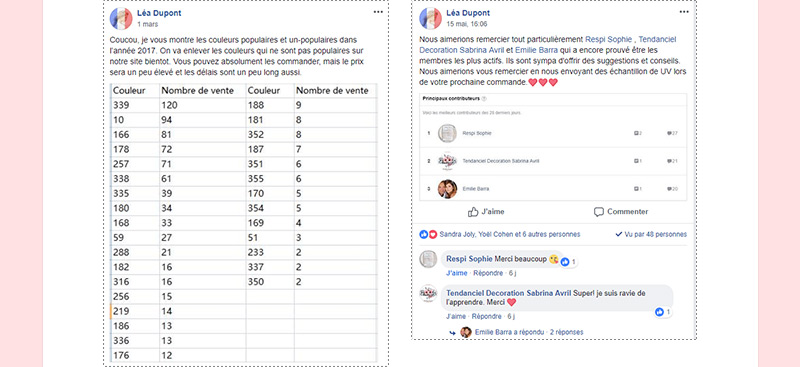Open the 1 mars timestamp link
This screenshot has height=367, width=800.
[147, 24]
